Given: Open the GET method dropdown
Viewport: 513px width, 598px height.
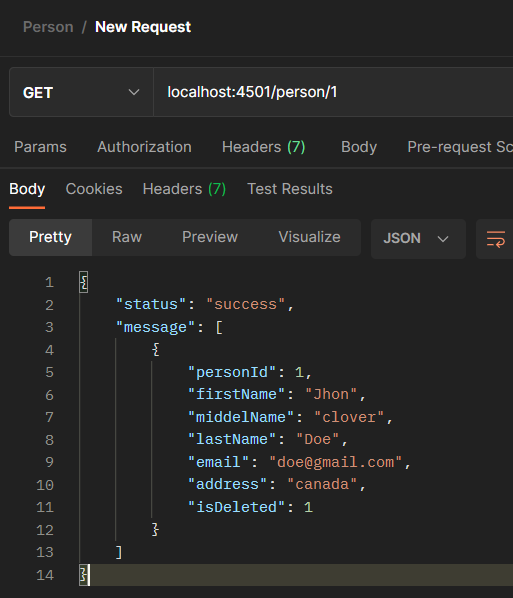Looking at the screenshot, I should click(81, 92).
